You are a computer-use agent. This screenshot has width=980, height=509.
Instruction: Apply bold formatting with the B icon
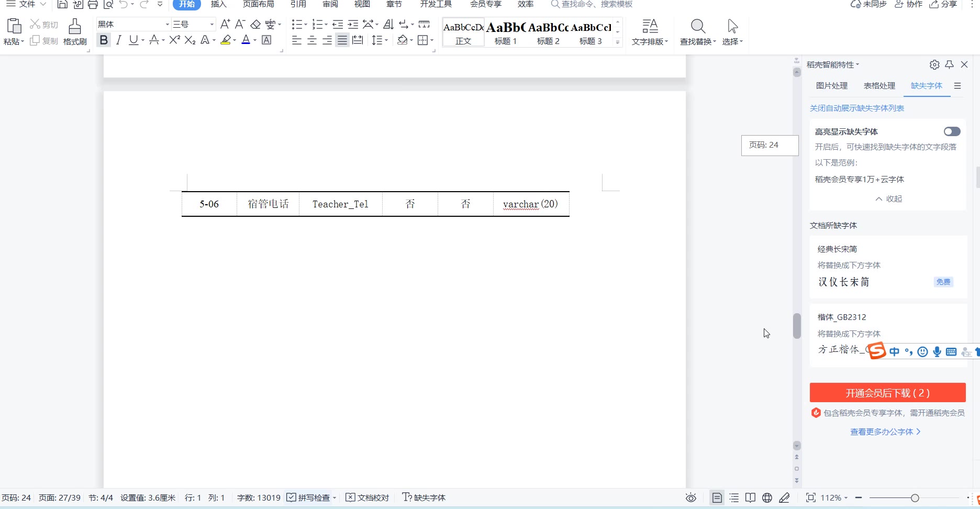104,40
